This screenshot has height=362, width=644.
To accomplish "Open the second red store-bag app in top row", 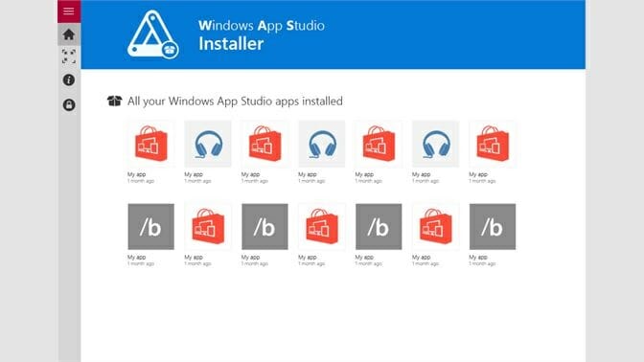I will (x=264, y=144).
